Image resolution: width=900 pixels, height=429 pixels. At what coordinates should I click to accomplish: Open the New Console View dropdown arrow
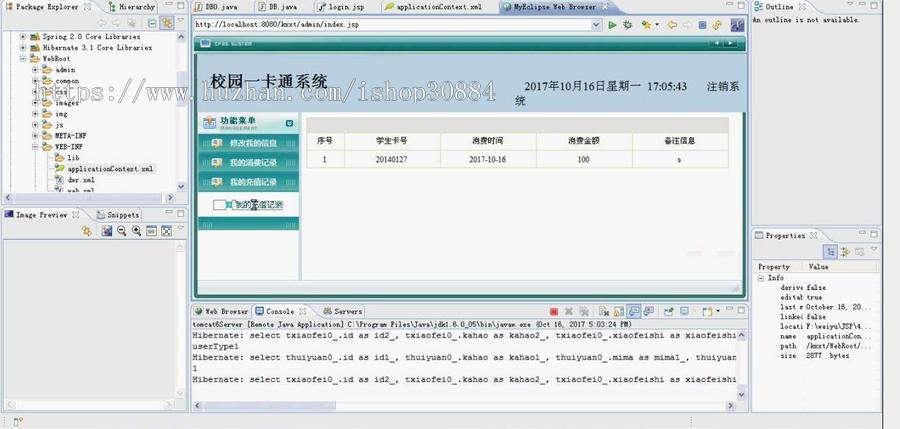[717, 312]
